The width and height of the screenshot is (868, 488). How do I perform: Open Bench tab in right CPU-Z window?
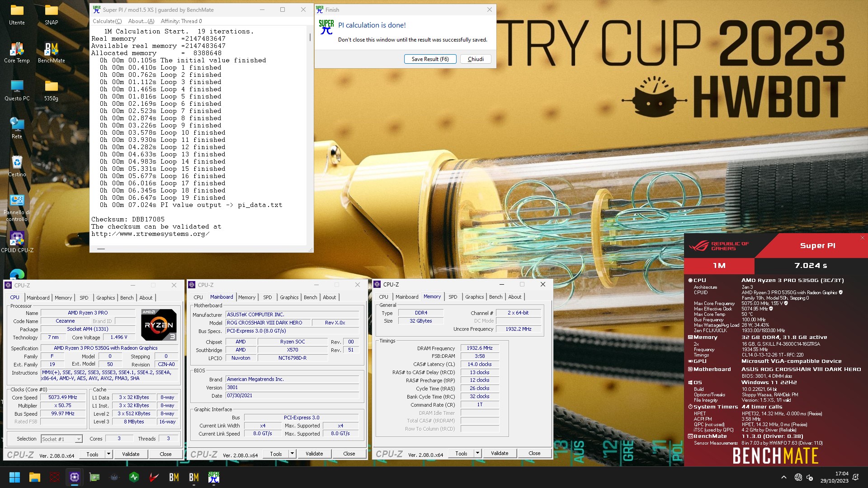pos(496,297)
